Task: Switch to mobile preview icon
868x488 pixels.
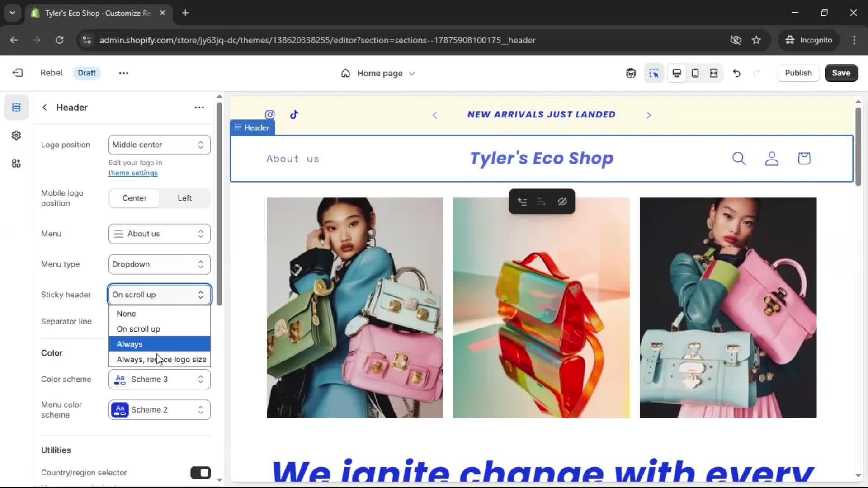Action: pos(695,73)
